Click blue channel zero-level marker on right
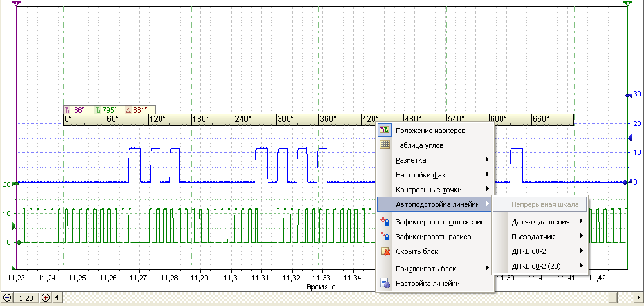 click(x=625, y=182)
